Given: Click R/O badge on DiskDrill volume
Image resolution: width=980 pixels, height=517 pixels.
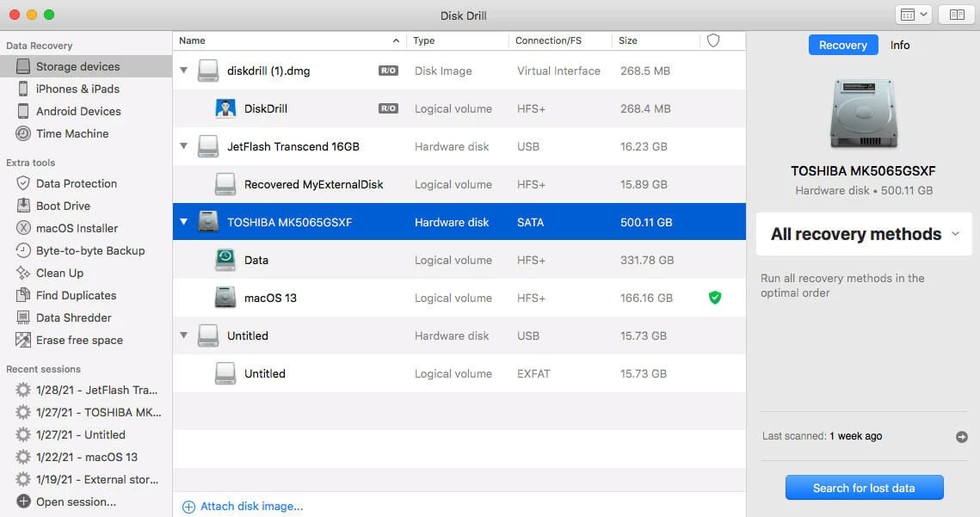Looking at the screenshot, I should pyautogui.click(x=388, y=108).
